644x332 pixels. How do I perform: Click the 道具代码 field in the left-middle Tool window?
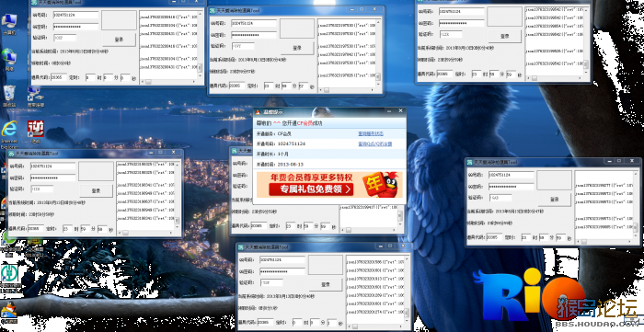(x=35, y=229)
